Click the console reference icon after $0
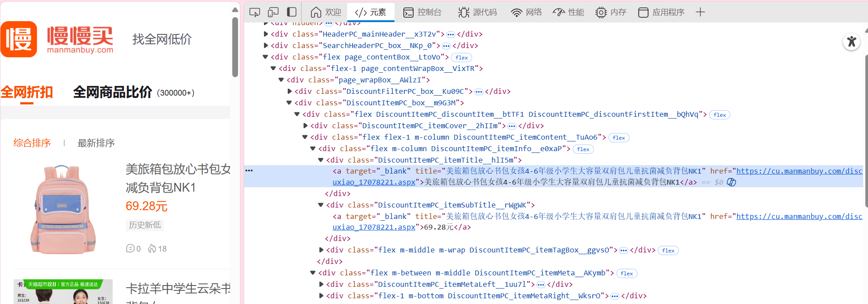Image resolution: width=868 pixels, height=304 pixels. [x=731, y=182]
